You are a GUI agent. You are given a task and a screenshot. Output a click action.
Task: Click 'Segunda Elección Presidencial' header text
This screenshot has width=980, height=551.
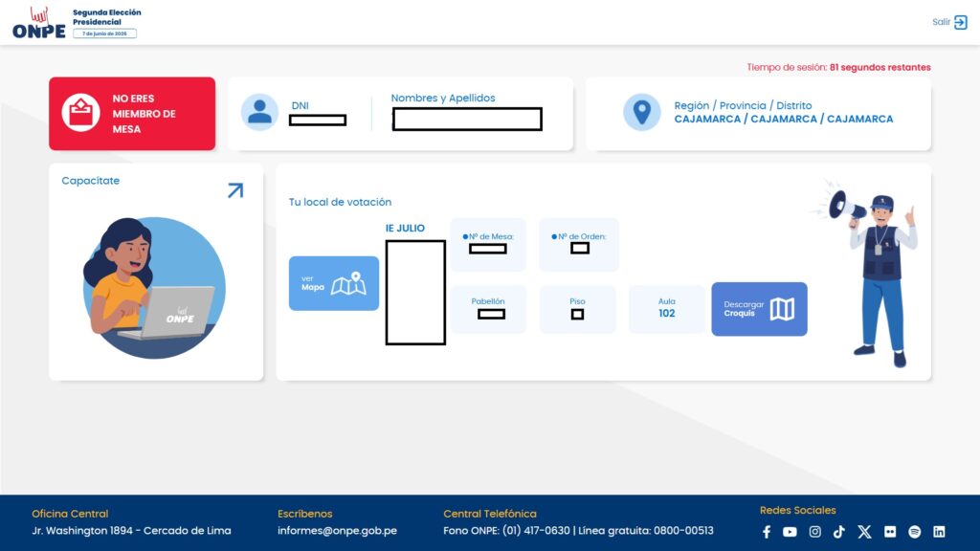click(x=107, y=17)
